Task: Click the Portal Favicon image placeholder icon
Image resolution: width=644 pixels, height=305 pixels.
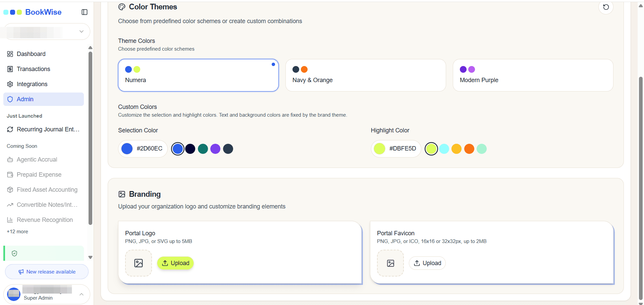Action: tap(390, 263)
